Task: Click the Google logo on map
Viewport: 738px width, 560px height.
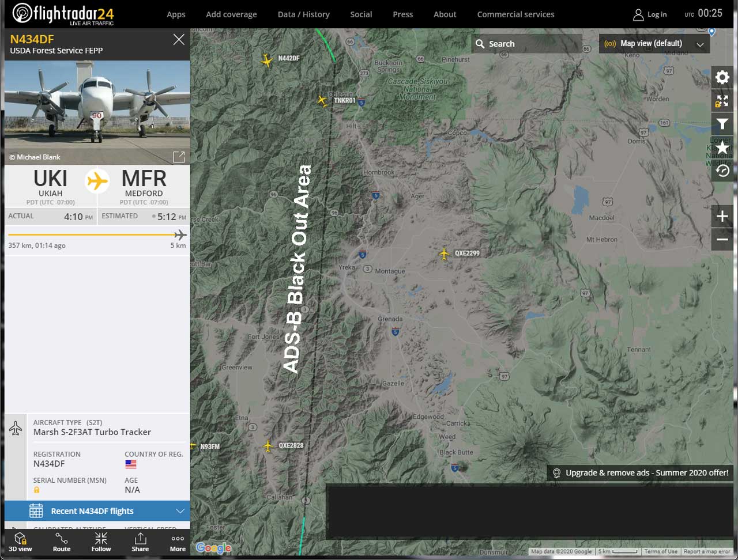Action: pyautogui.click(x=213, y=548)
